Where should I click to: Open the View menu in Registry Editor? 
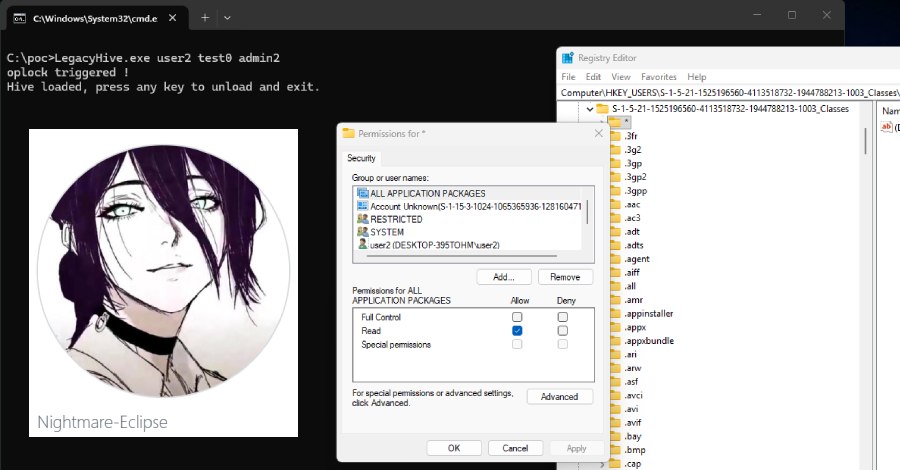pos(620,77)
